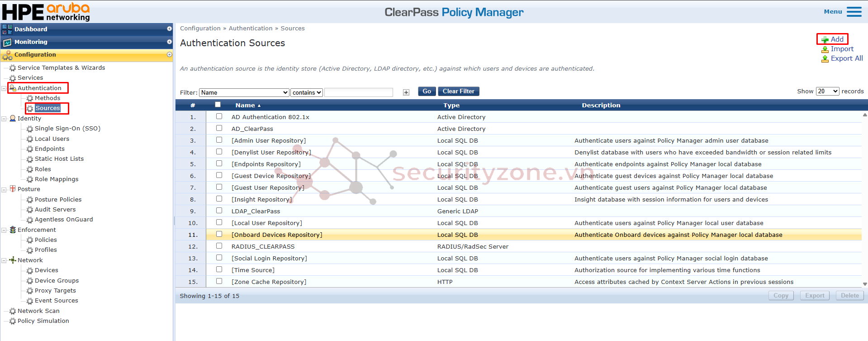Check the LDAP_ClearPass row checkbox
This screenshot has height=341, width=868.
point(219,211)
